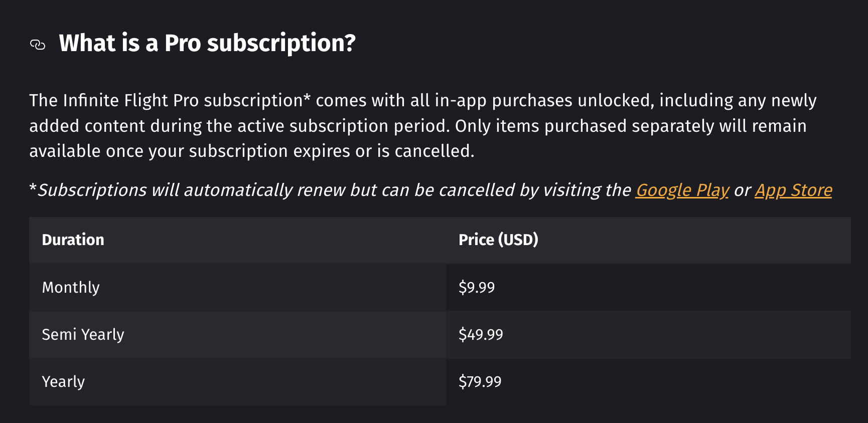The width and height of the screenshot is (868, 423).
Task: Select the Monthly duration cell
Action: (x=71, y=287)
